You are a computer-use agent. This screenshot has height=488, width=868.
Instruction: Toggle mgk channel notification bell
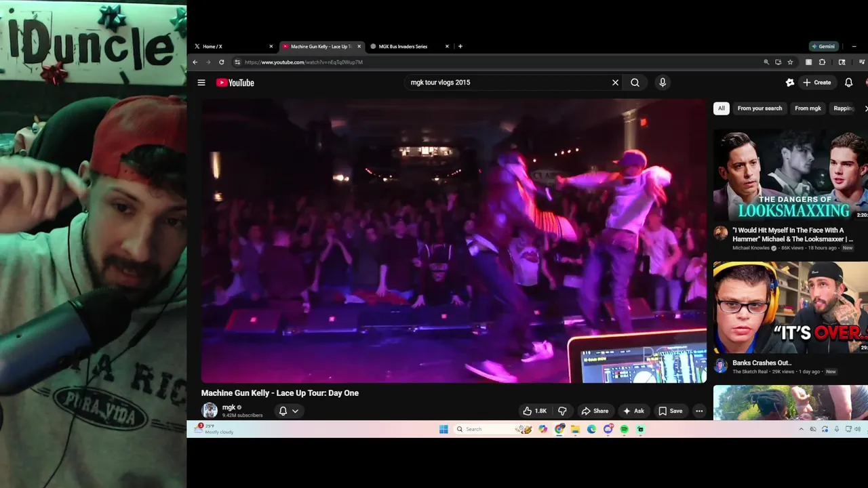[283, 411]
